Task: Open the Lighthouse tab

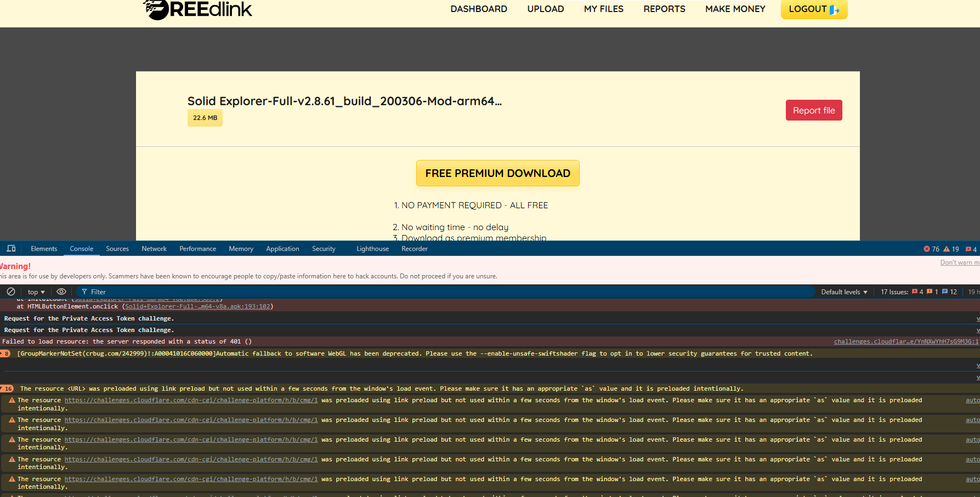Action: (x=372, y=249)
